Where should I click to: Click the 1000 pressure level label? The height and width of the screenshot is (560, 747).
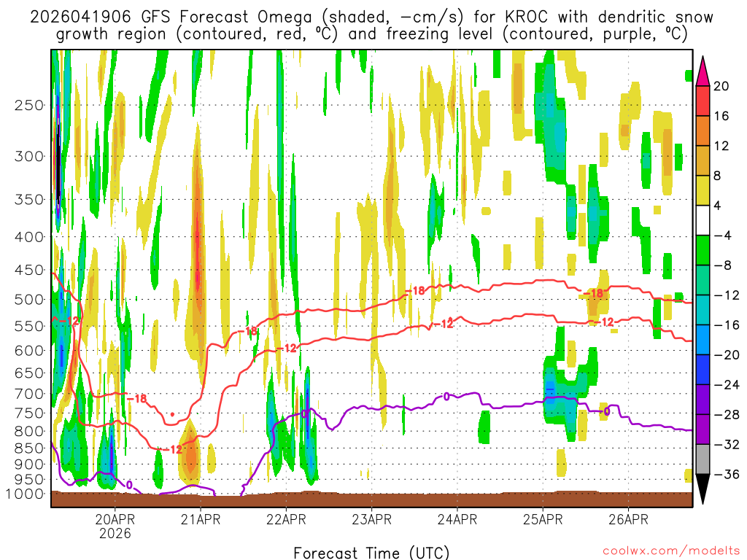25,494
